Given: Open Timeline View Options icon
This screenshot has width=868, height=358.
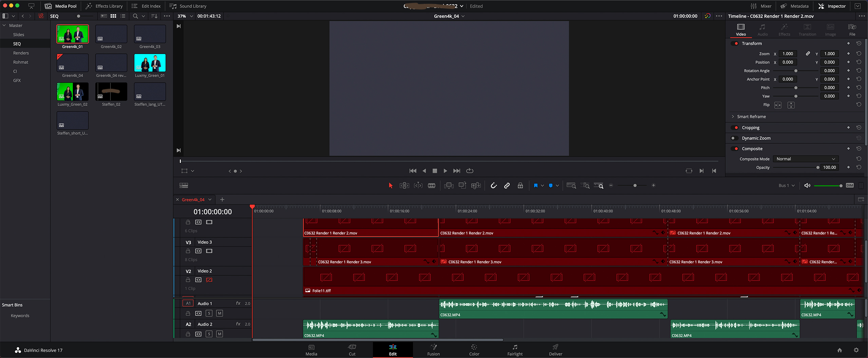Looking at the screenshot, I should point(184,185).
